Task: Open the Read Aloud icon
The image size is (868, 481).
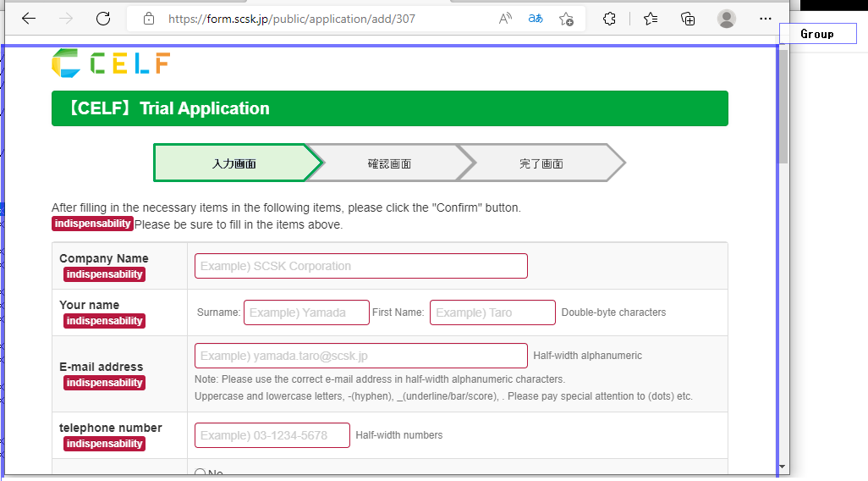Action: coord(505,19)
